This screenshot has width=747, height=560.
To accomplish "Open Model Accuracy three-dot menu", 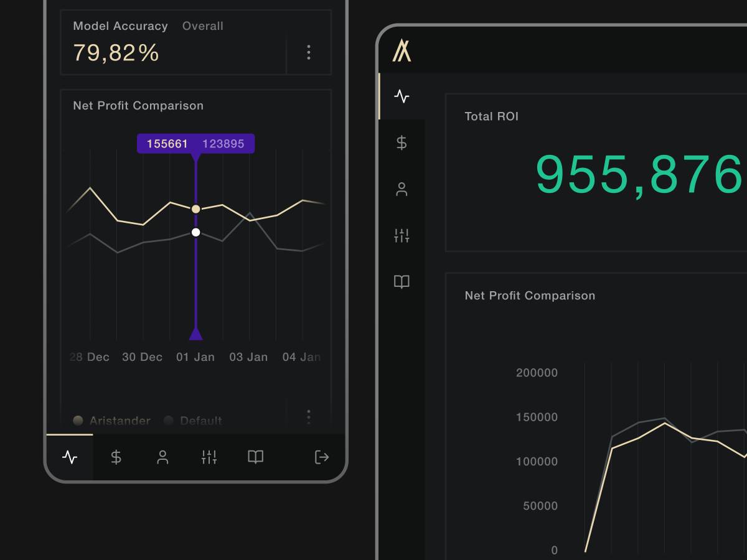I will click(x=309, y=52).
